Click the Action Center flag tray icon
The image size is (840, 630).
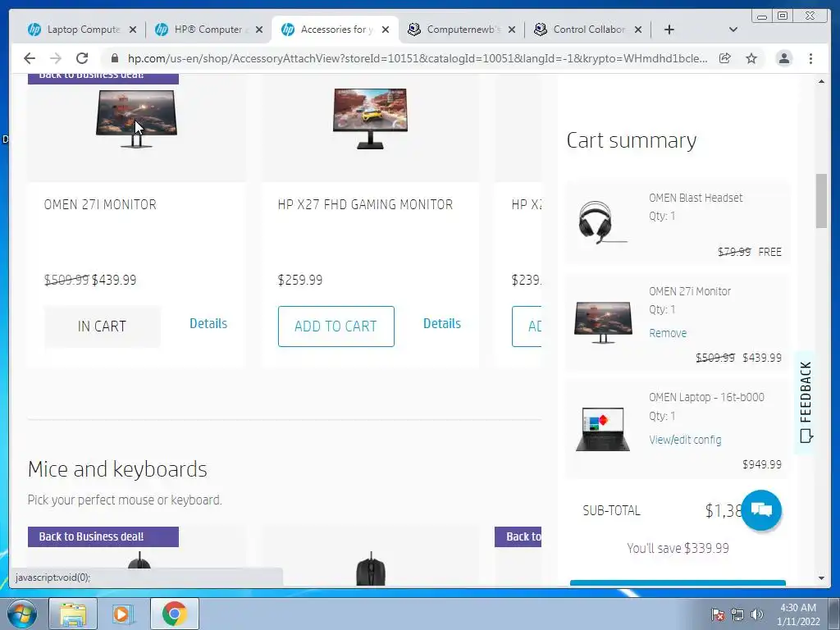point(717,614)
